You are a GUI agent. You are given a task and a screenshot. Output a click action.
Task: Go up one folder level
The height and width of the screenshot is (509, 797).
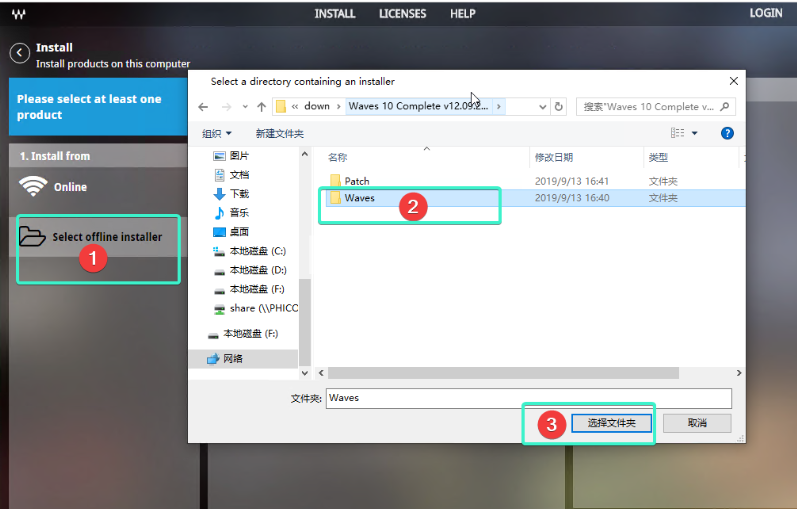coord(261,107)
